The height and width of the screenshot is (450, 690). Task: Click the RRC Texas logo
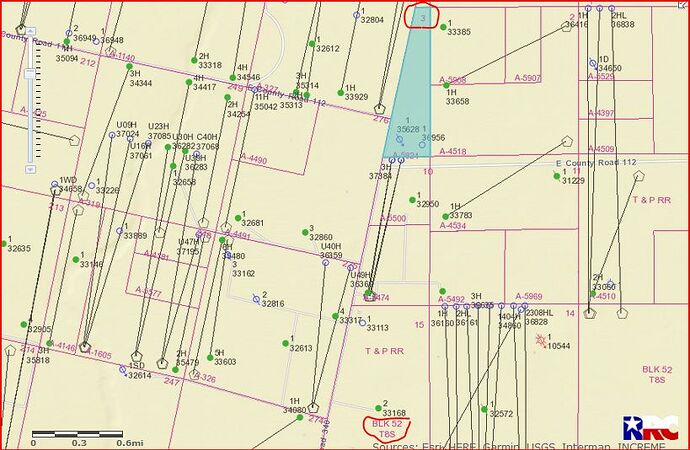650,428
